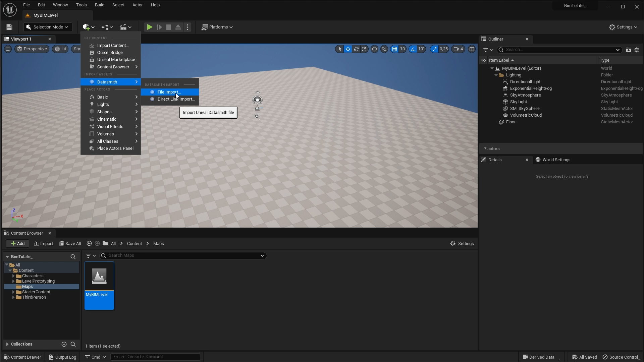
Task: Click the Content Browser Add button
Action: 18,244
